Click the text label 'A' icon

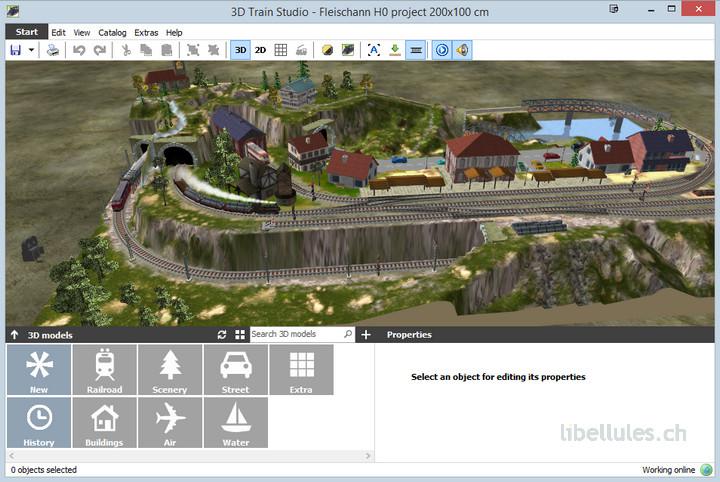[x=374, y=50]
